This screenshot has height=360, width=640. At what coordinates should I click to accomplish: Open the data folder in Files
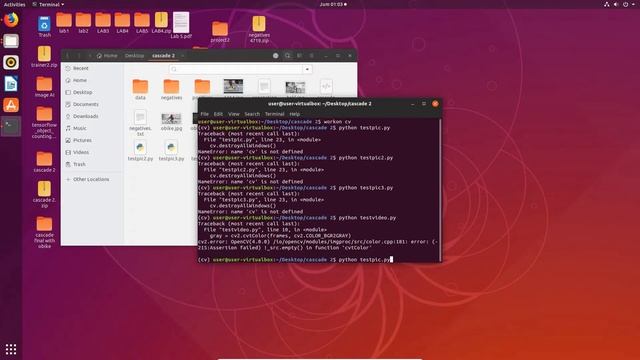click(140, 89)
